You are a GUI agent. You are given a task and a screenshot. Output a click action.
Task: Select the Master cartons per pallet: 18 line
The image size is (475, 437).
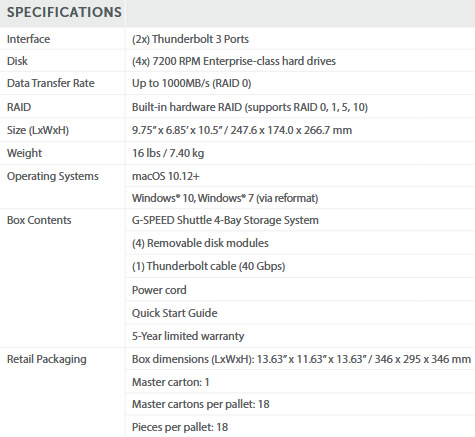coord(201,404)
